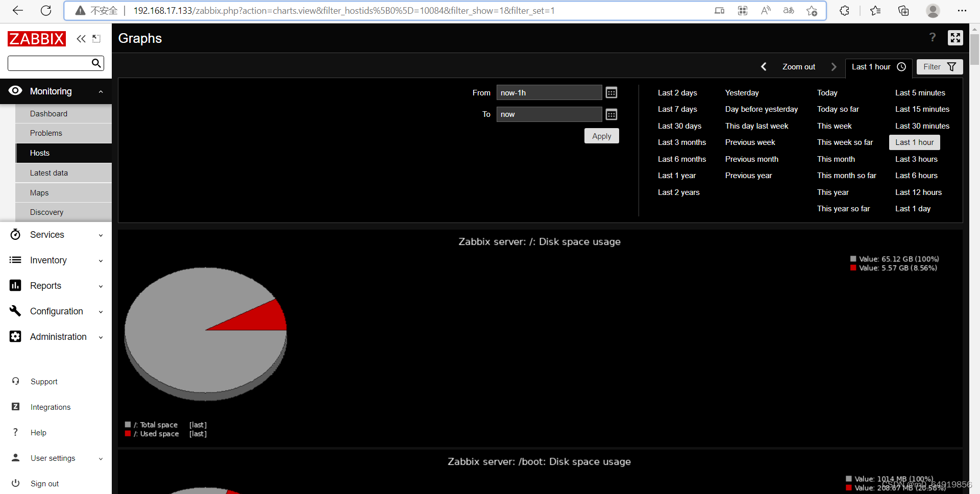The height and width of the screenshot is (494, 980).
Task: Select This year so far range
Action: click(843, 209)
